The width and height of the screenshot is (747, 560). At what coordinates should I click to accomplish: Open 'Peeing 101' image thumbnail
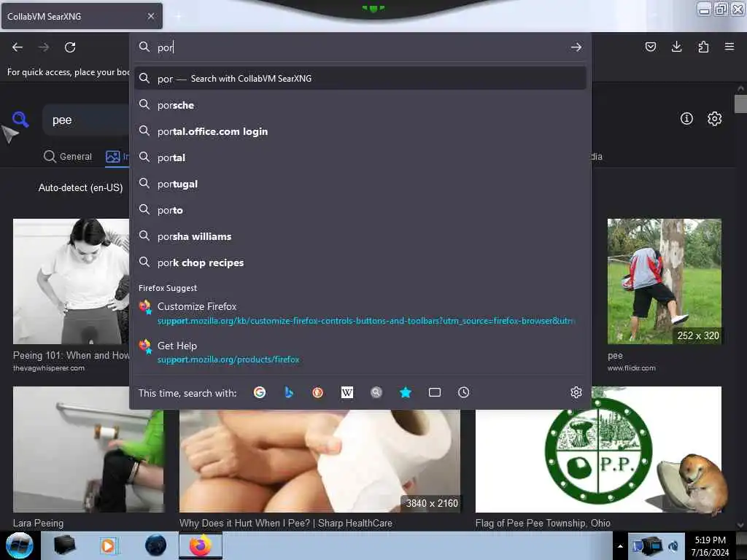point(71,281)
